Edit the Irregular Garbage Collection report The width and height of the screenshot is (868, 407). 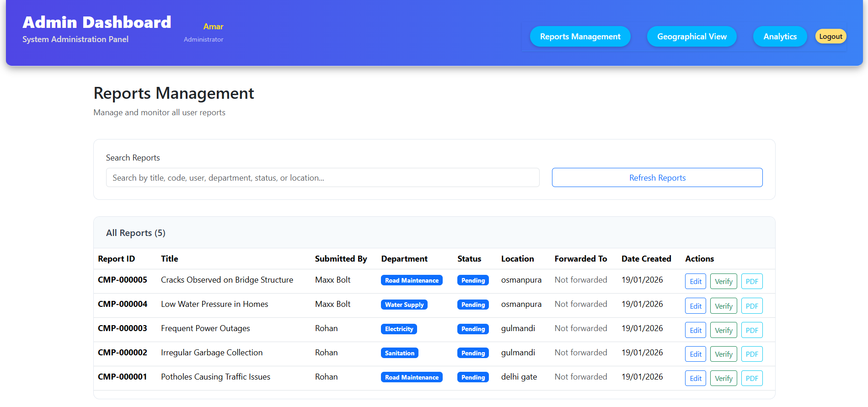(x=695, y=354)
